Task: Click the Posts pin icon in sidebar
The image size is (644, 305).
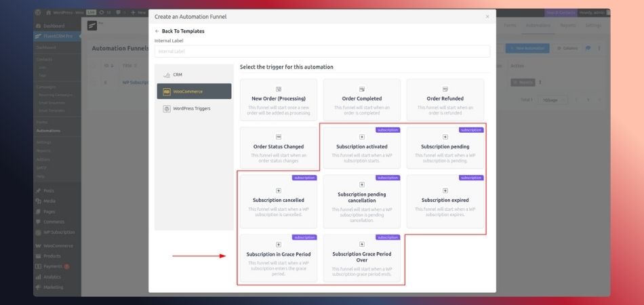Action: tap(39, 191)
